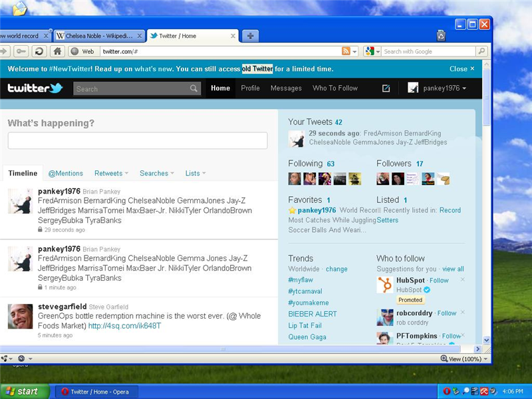The height and width of the screenshot is (399, 532).
Task: Open the 4sq.com/ik648T link
Action: [x=124, y=326]
